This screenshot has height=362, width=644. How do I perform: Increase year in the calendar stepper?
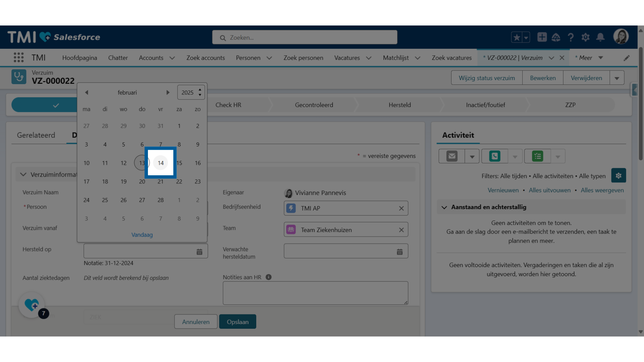click(x=200, y=90)
